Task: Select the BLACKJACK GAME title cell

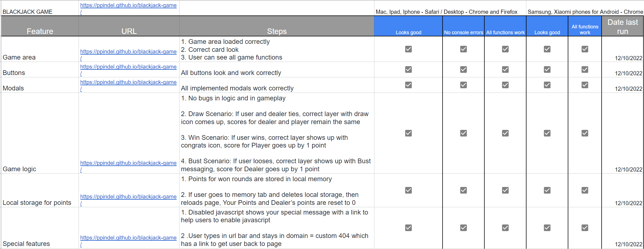Action: (x=40, y=8)
